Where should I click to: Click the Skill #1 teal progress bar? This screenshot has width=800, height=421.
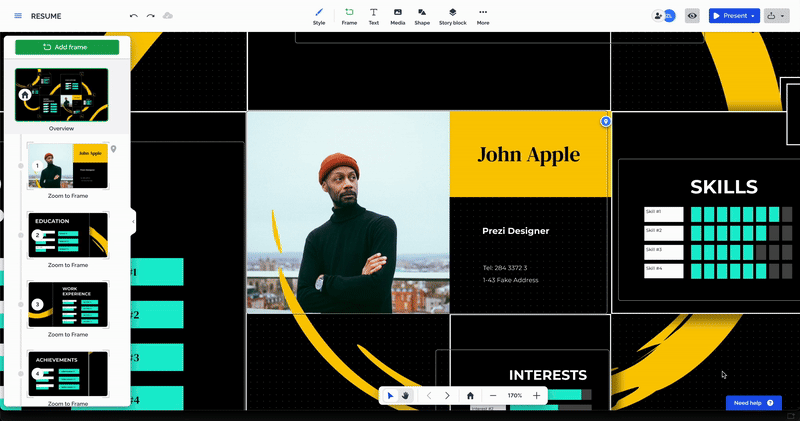(741, 214)
